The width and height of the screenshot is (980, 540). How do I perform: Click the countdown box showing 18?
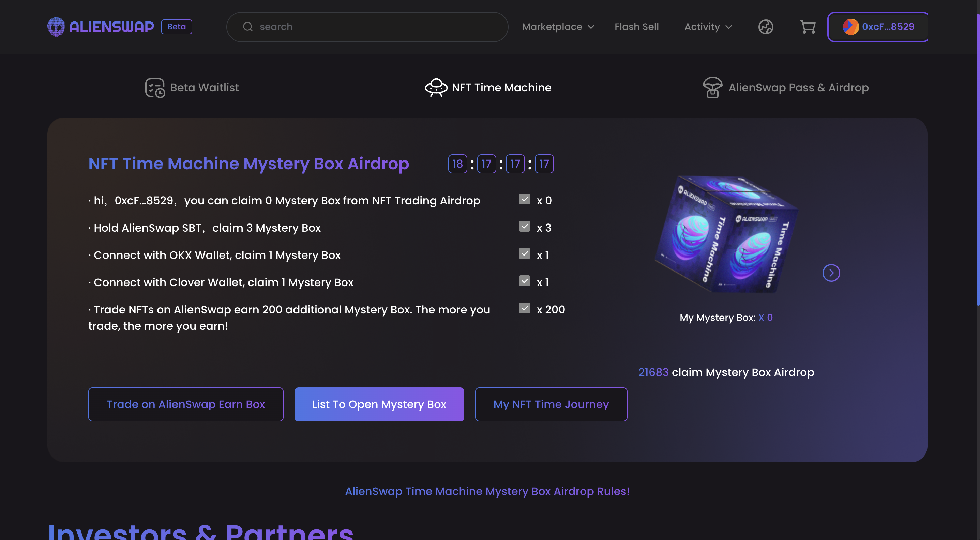tap(457, 164)
